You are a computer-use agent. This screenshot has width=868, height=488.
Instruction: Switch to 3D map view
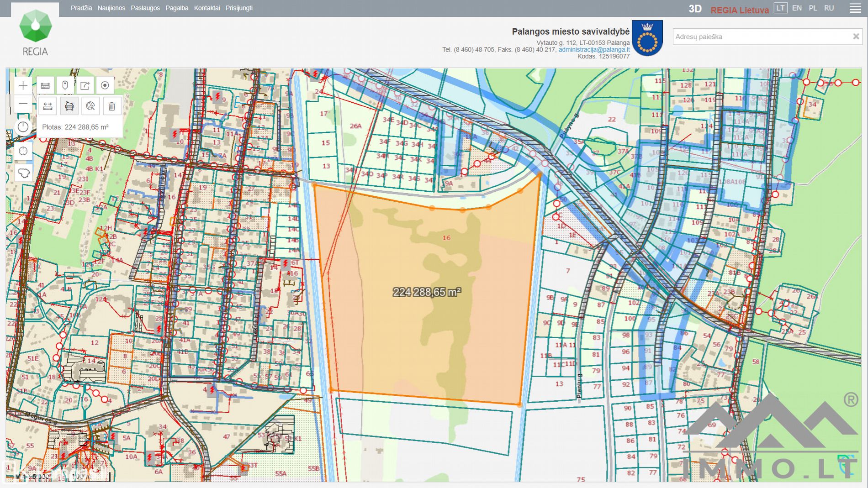point(695,9)
